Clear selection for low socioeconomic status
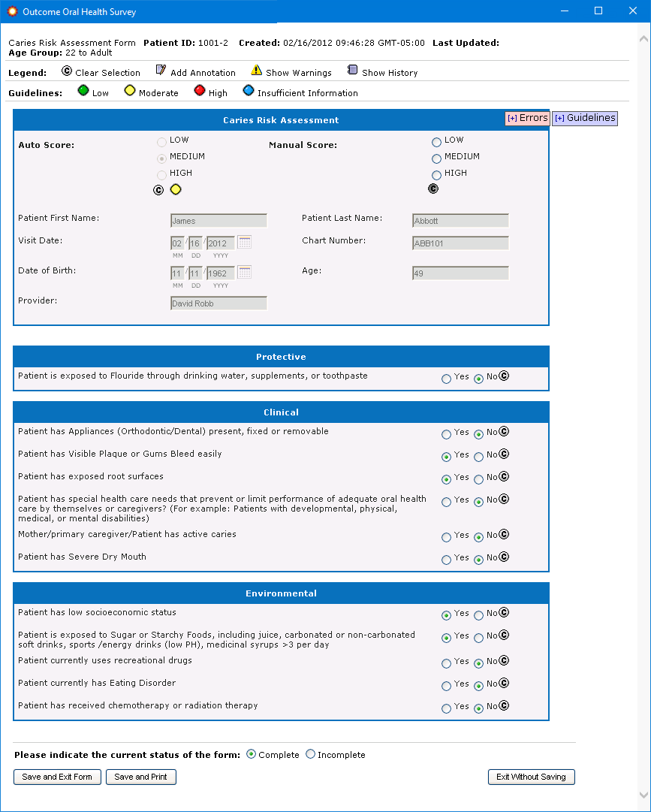 tap(504, 613)
